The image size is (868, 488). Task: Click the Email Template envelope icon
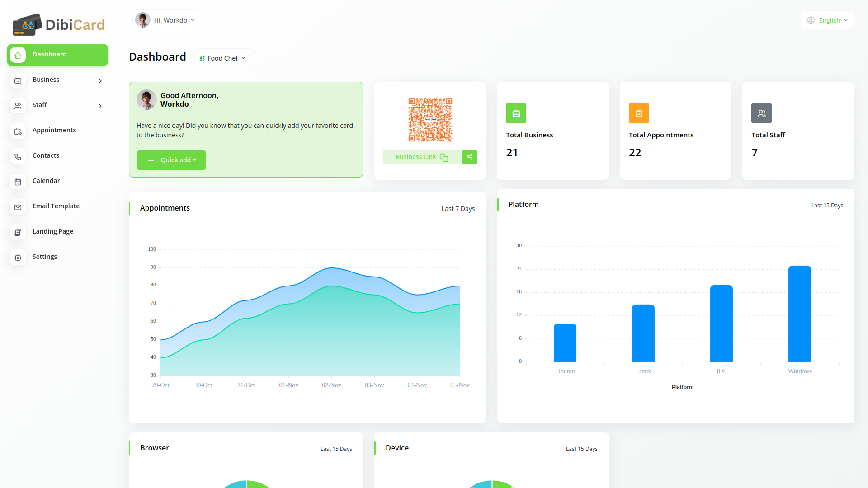point(18,207)
